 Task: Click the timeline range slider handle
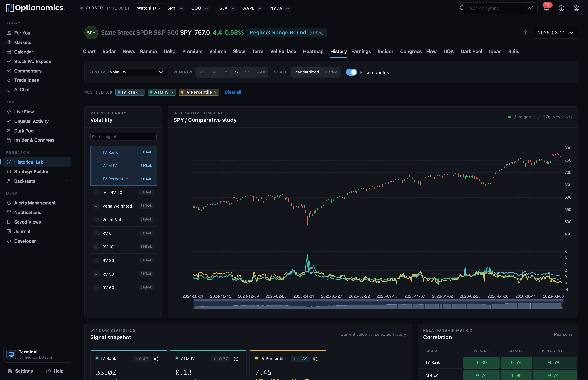378,300
